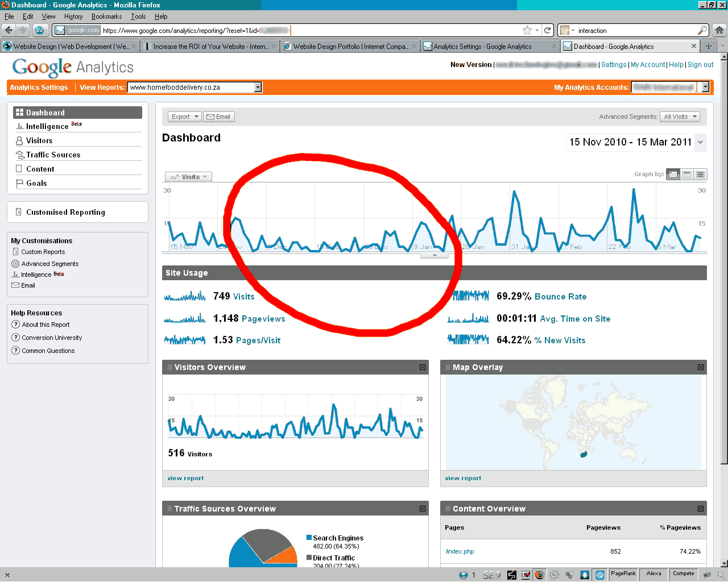Click the black-white square icon in status bar
This screenshot has width=728, height=582.
point(512,575)
